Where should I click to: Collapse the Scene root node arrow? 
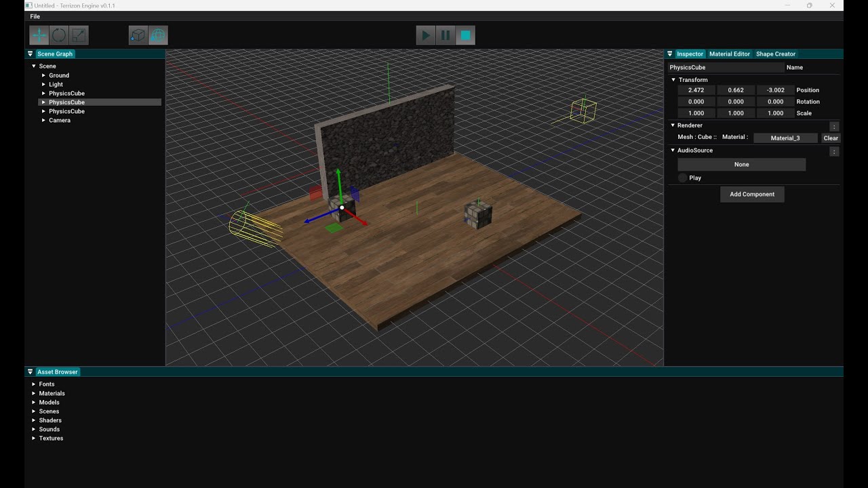34,66
